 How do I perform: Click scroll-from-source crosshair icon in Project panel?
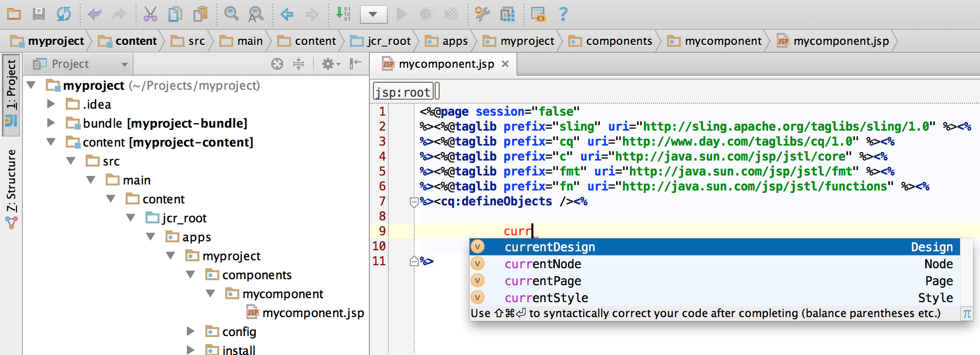277,64
